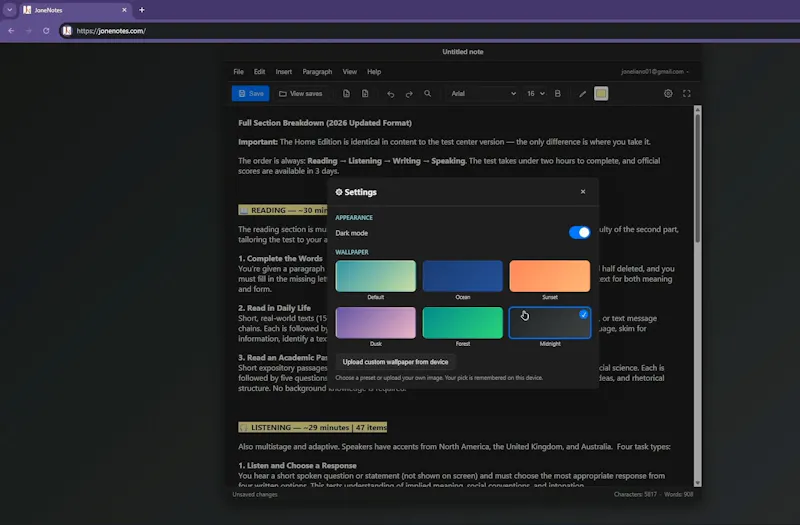Screen dimensions: 800x525
Task: Choose the Dusk wallpaper
Action: coord(376,323)
